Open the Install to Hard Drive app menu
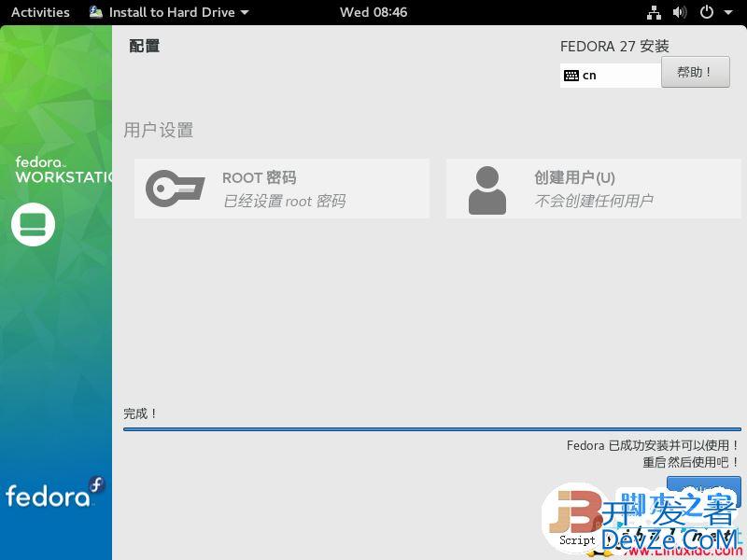The image size is (747, 560). (x=169, y=12)
